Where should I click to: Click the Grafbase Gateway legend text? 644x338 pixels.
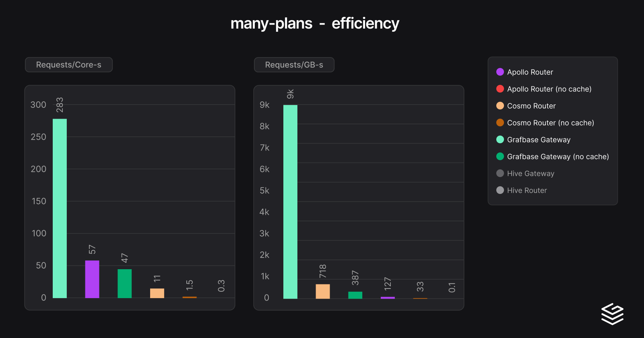pyautogui.click(x=539, y=140)
